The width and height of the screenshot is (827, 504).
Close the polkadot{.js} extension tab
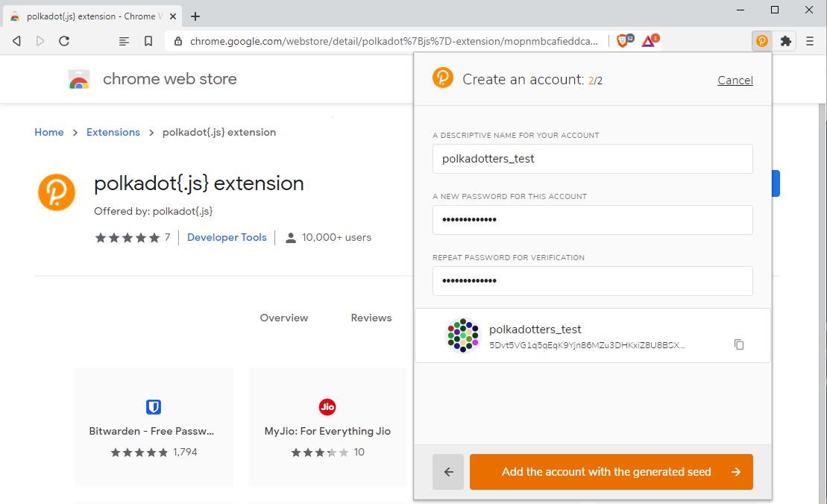[172, 16]
